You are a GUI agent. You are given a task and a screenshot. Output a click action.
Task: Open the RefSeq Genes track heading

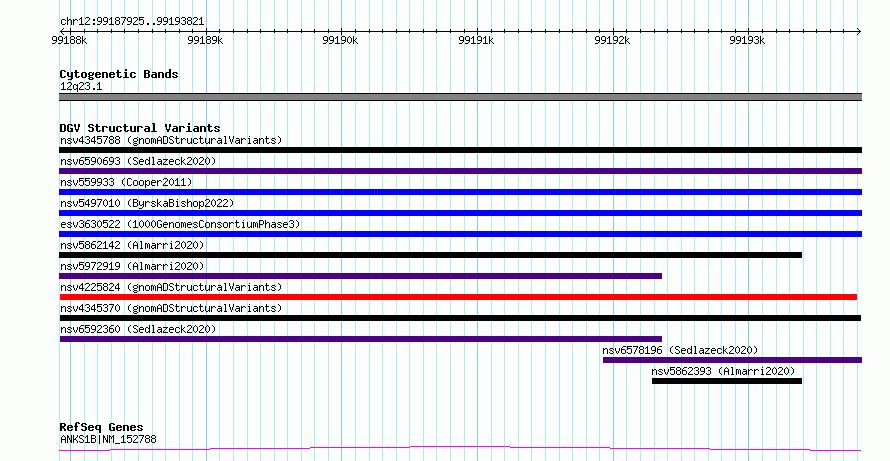tap(102, 427)
